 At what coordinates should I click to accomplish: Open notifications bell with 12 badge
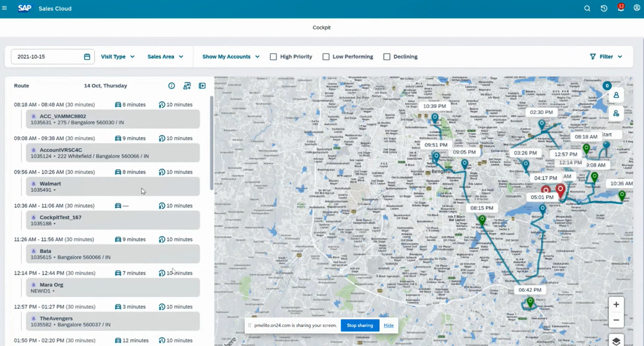tap(620, 8)
